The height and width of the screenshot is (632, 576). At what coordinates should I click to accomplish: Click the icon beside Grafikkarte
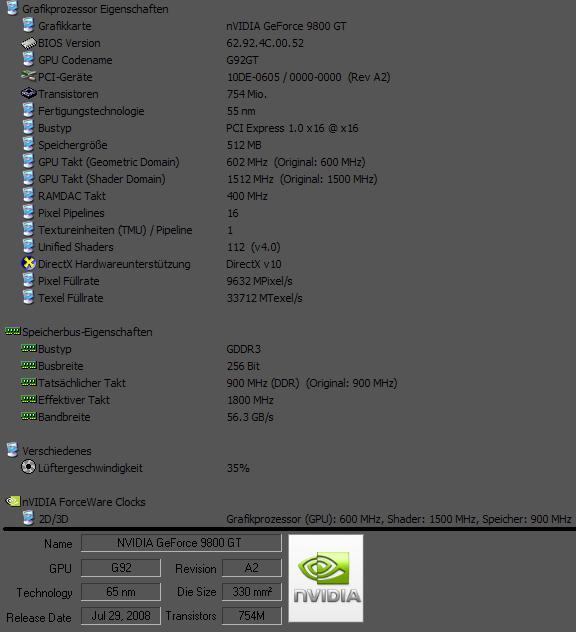[28, 25]
